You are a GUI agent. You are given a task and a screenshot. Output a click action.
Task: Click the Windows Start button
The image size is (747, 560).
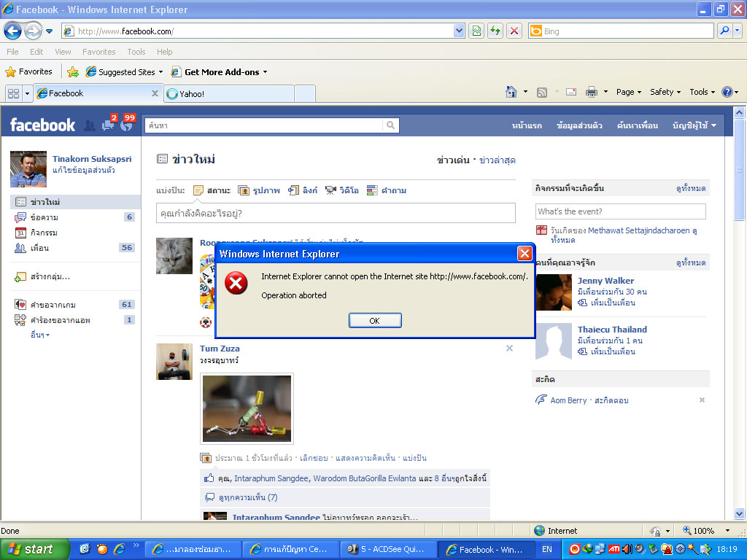34,549
